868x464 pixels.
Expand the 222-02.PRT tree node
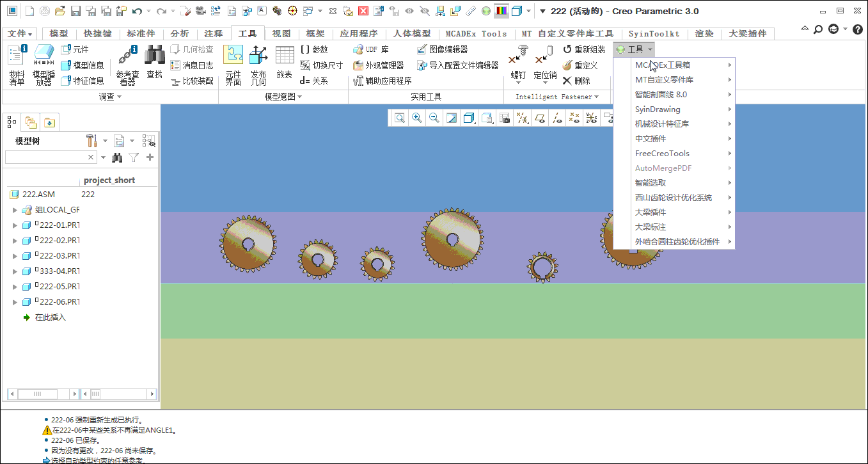click(15, 241)
